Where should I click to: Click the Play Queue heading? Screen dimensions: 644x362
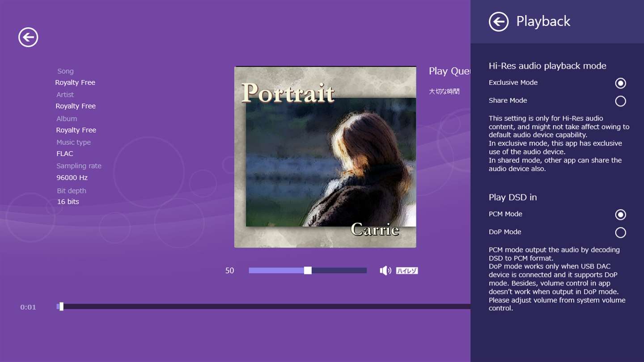pyautogui.click(x=449, y=71)
